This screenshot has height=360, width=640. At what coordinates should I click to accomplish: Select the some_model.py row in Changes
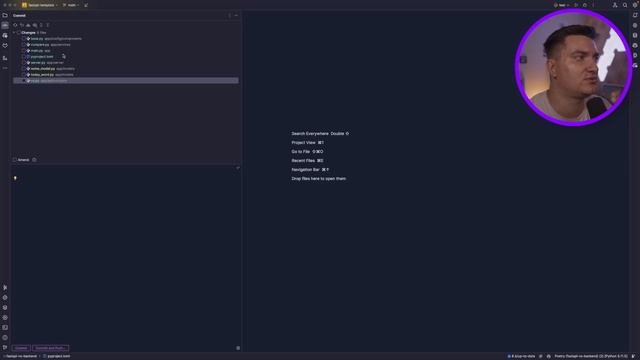[126, 69]
